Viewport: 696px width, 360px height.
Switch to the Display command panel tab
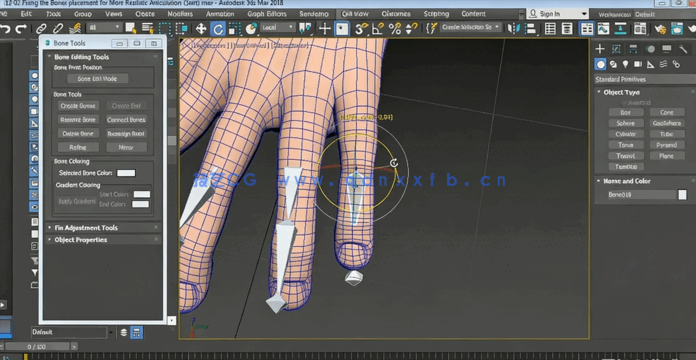(667, 49)
